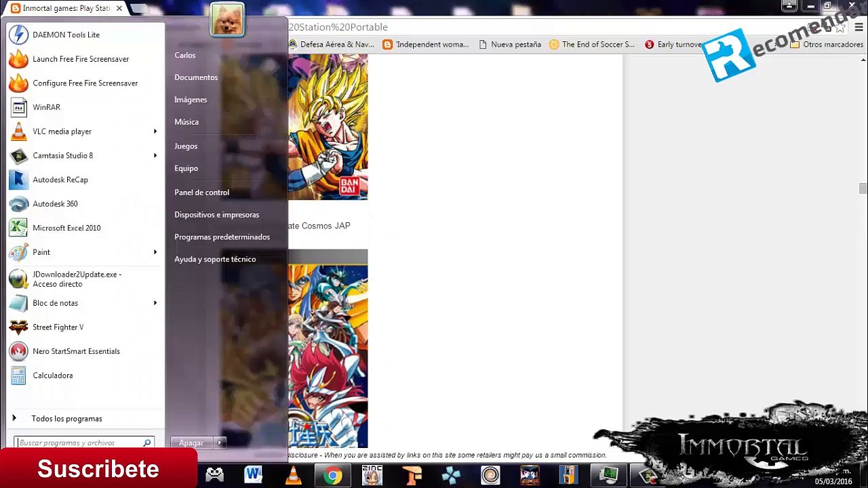Image resolution: width=868 pixels, height=488 pixels.
Task: Click the Word icon on the taskbar
Action: coord(254,475)
